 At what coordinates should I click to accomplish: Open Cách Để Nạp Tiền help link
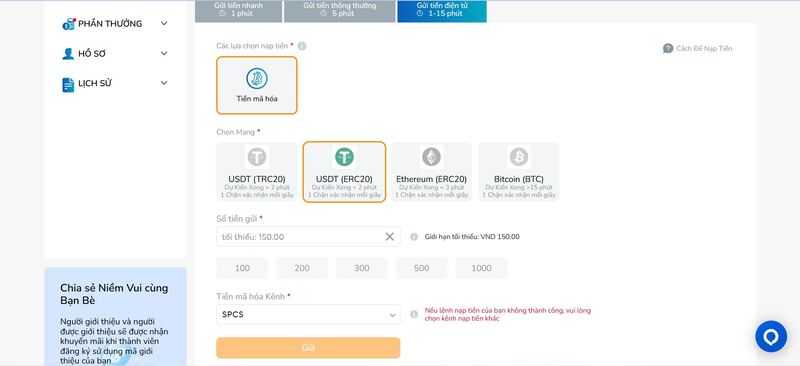(697, 48)
